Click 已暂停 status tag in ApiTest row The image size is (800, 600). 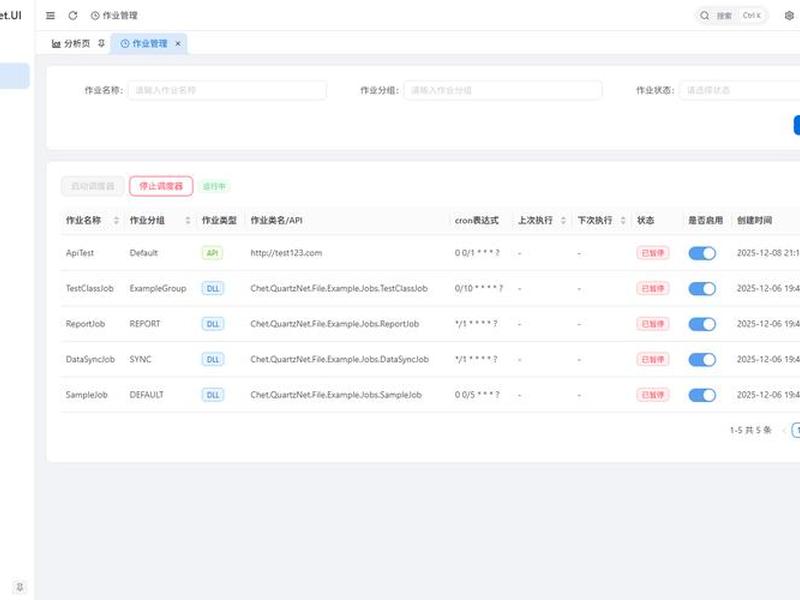[x=653, y=253]
